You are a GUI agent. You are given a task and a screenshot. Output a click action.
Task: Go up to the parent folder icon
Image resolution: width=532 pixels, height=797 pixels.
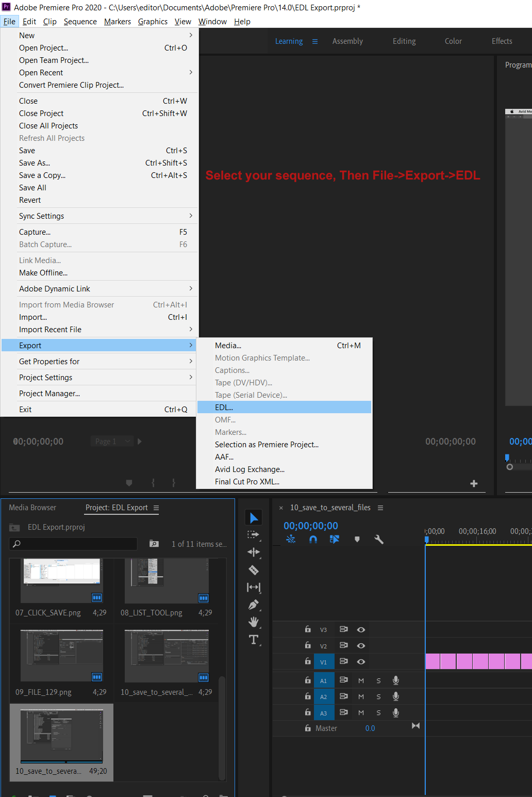[14, 527]
